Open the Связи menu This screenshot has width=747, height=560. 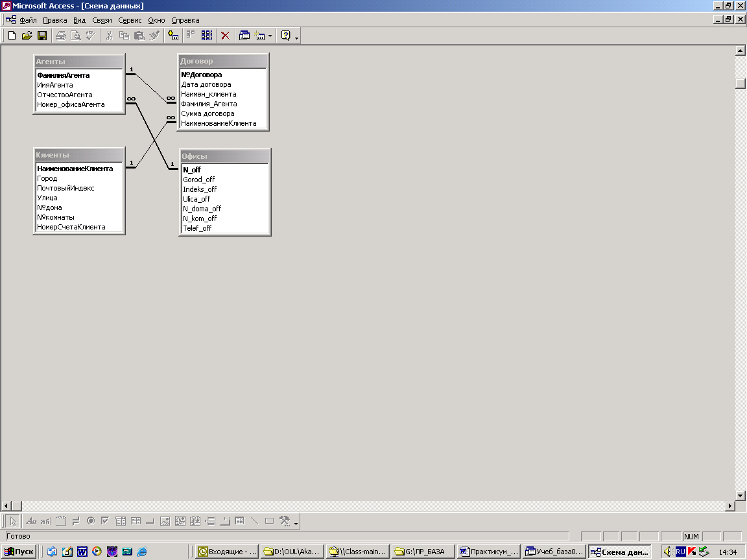coord(102,20)
